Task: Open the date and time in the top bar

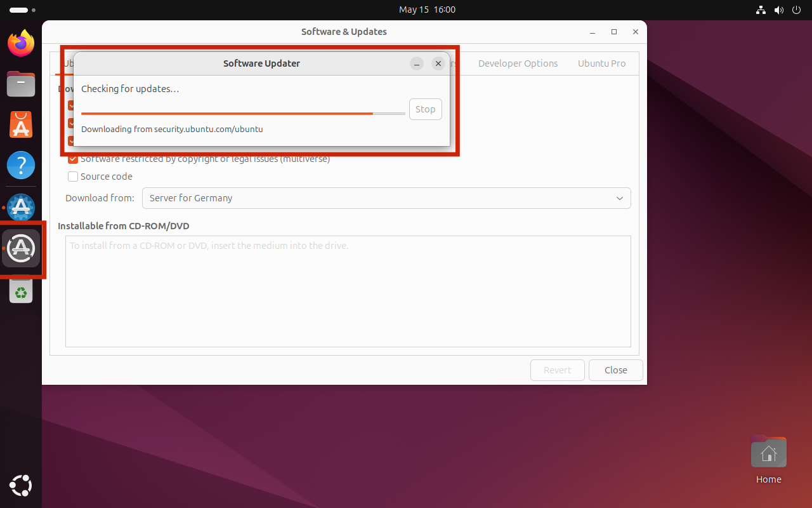Action: 427,10
